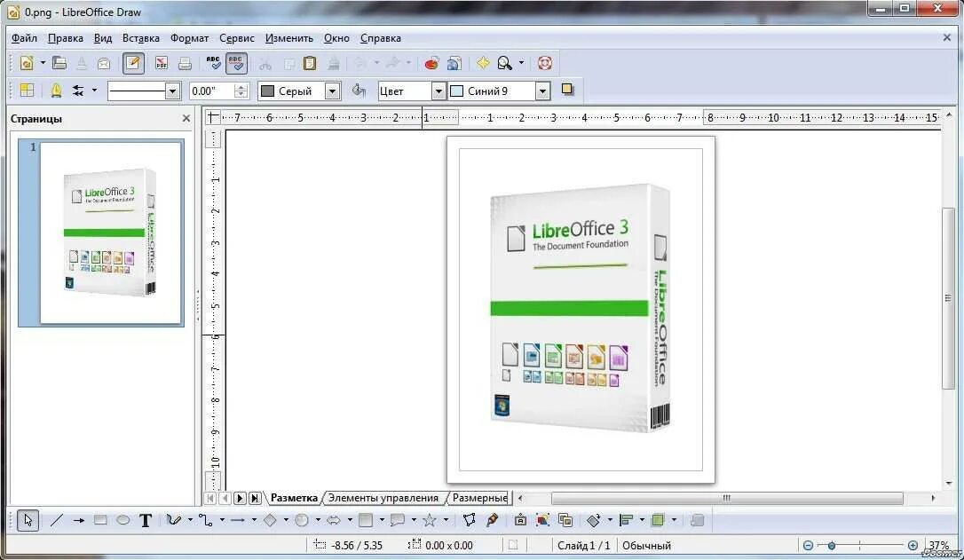
Task: Select the block arrows tool
Action: (x=333, y=521)
